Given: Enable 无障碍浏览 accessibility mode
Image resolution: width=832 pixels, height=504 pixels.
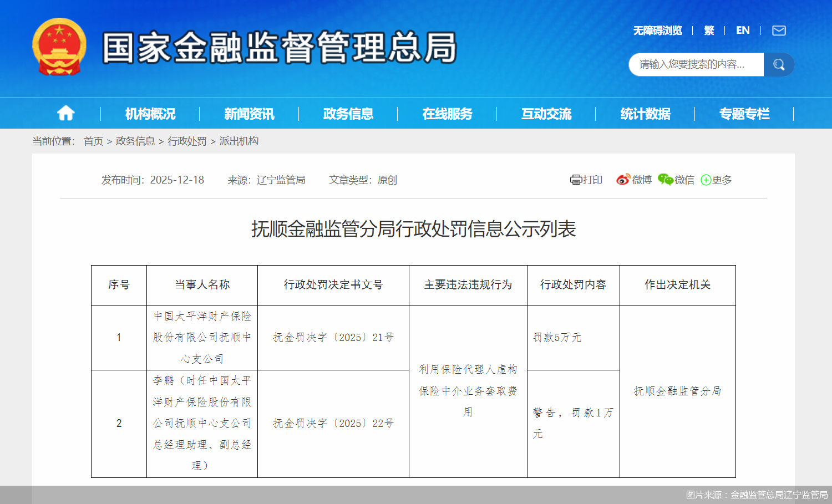Looking at the screenshot, I should (657, 30).
